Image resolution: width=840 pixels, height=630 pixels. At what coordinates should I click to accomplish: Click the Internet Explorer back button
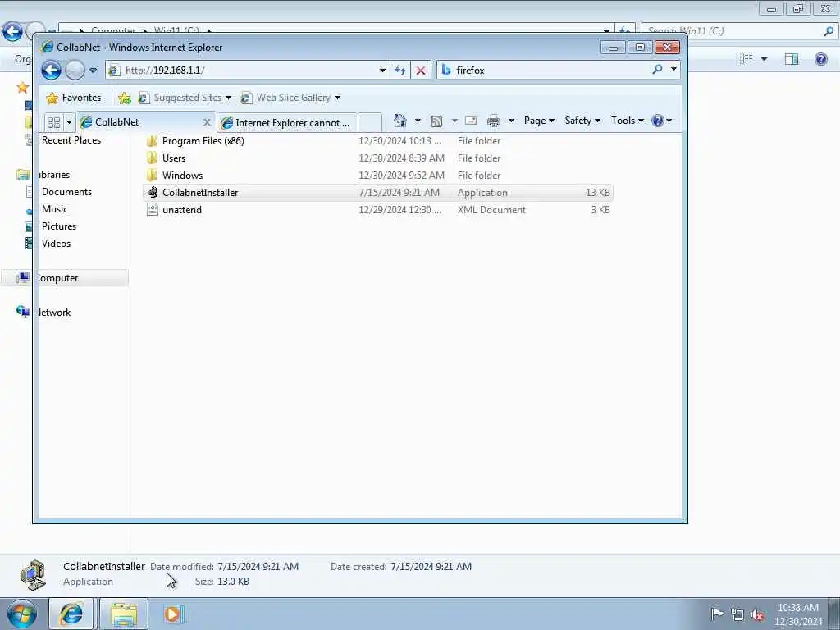tap(52, 71)
